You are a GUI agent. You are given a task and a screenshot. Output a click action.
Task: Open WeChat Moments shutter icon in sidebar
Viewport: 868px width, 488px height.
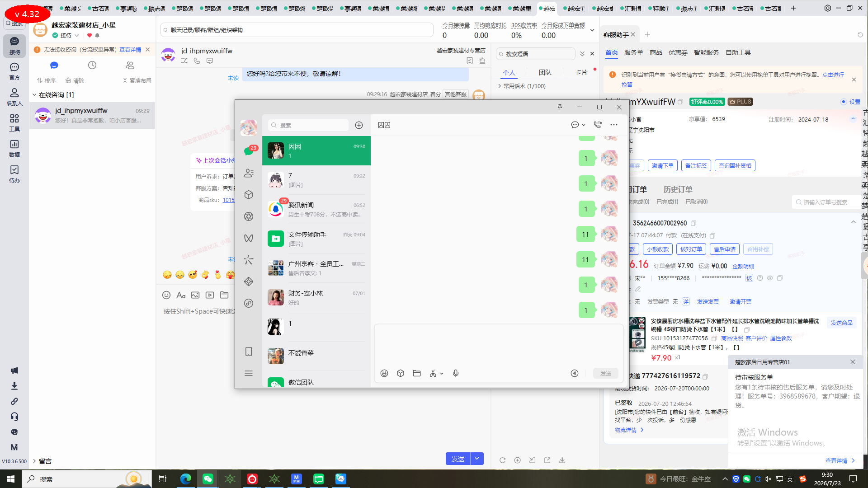tap(249, 216)
